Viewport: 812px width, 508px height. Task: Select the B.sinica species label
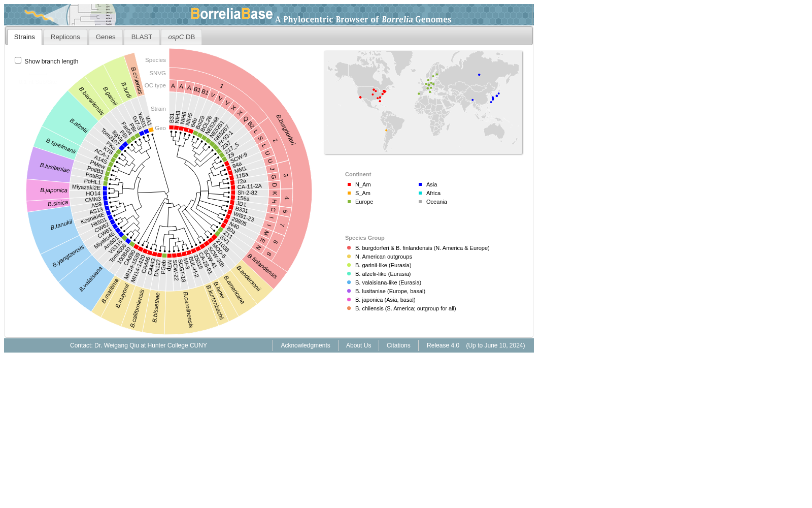coord(58,204)
